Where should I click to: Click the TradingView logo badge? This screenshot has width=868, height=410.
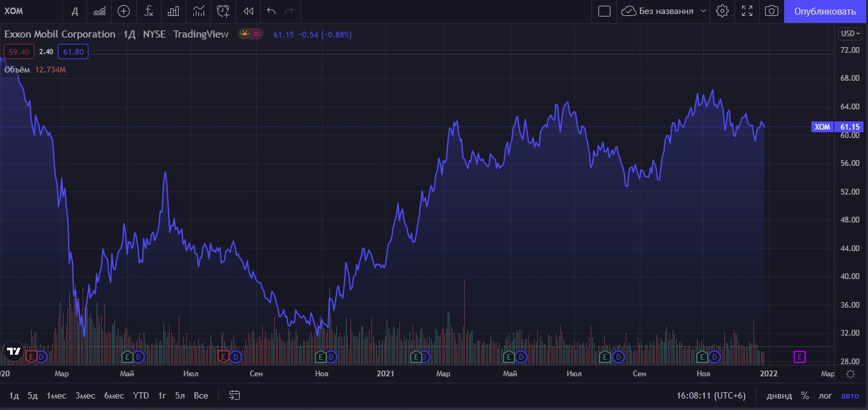click(x=13, y=351)
